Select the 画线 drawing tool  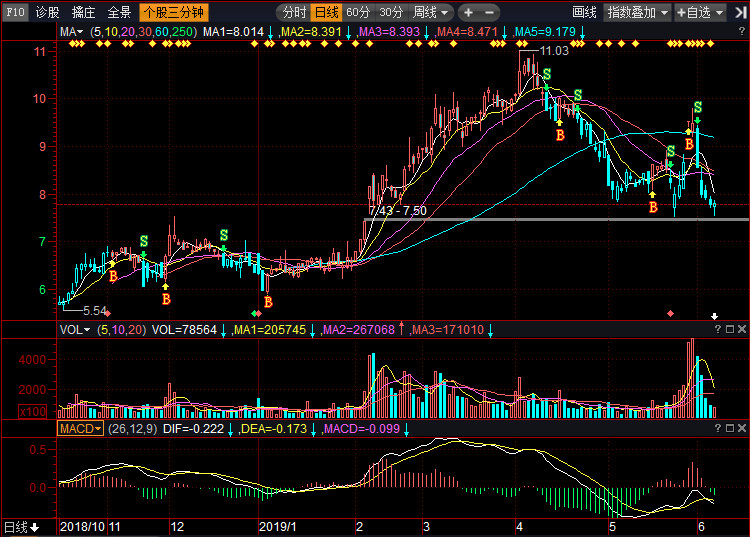(584, 13)
